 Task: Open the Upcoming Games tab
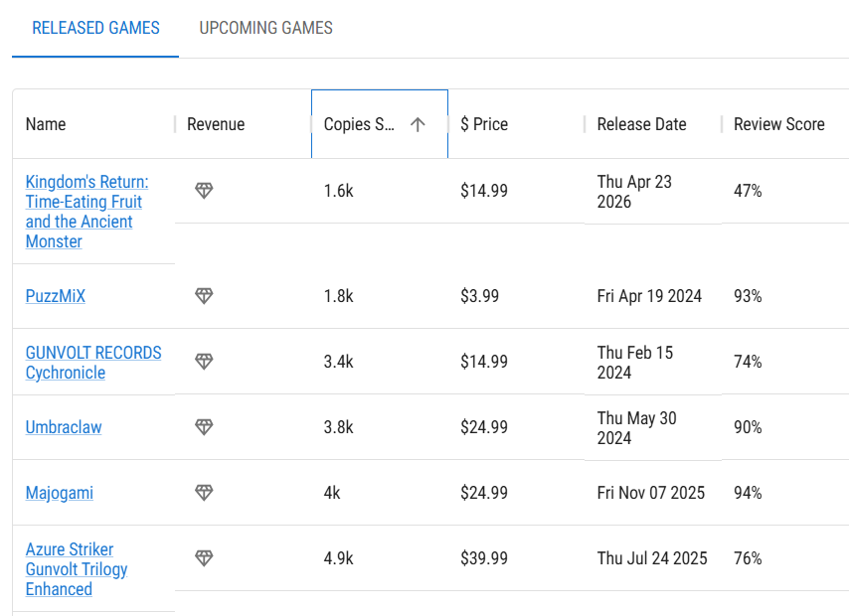pos(265,28)
